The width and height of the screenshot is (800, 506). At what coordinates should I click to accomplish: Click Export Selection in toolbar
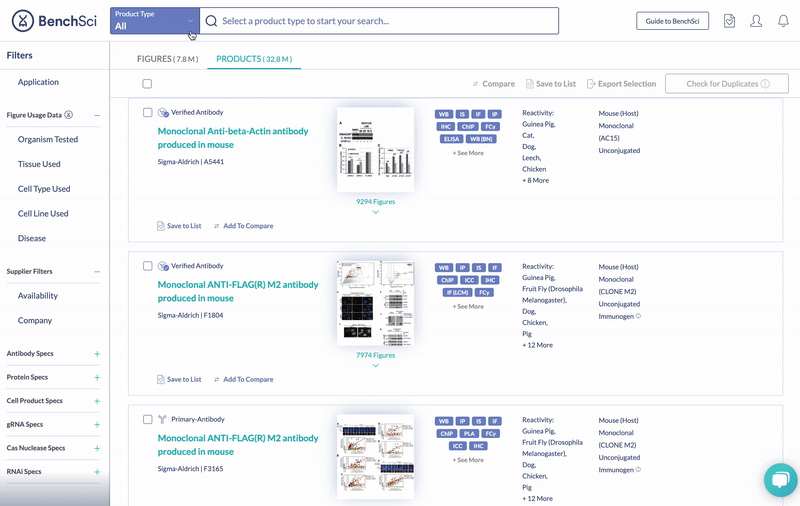621,84
